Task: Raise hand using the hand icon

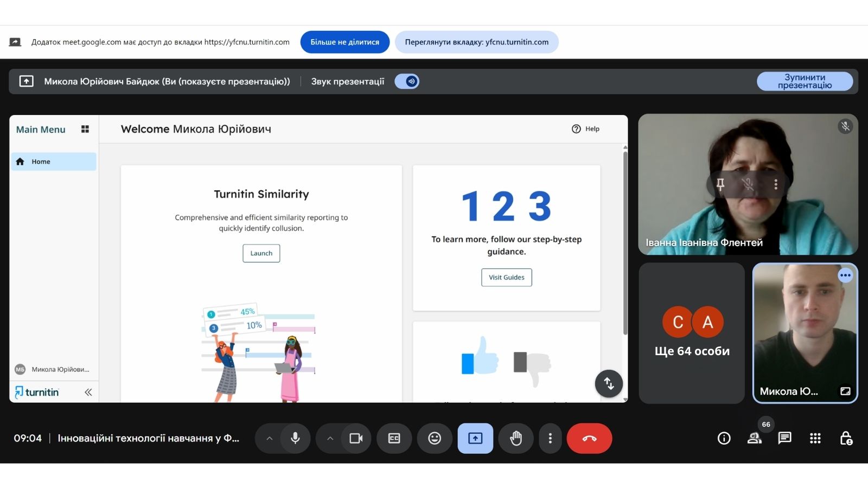Action: coord(516,438)
